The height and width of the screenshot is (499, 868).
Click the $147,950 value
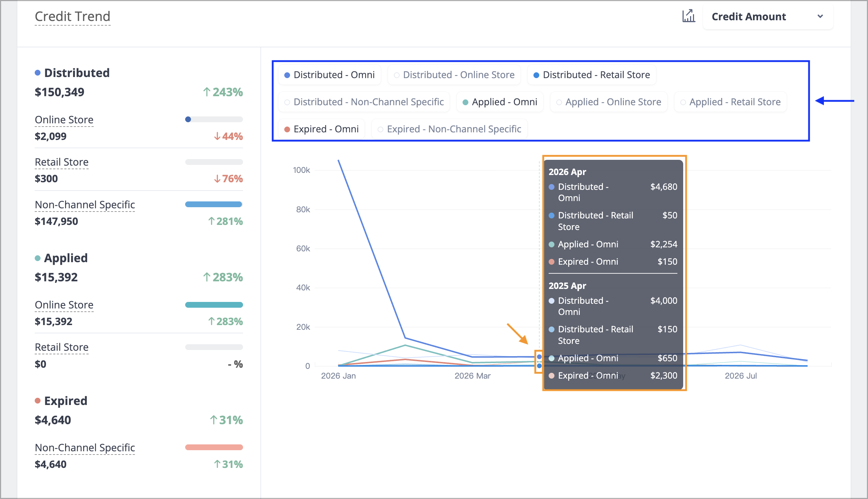(56, 221)
